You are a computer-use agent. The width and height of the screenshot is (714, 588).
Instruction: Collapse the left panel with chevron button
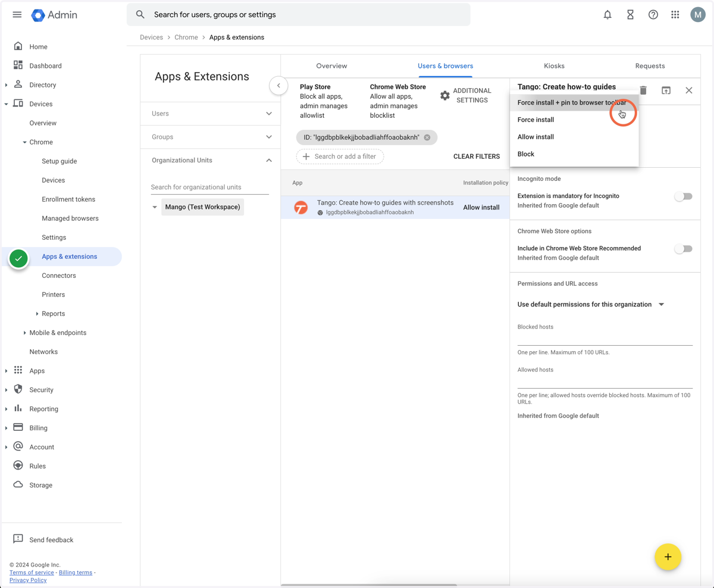(x=278, y=86)
